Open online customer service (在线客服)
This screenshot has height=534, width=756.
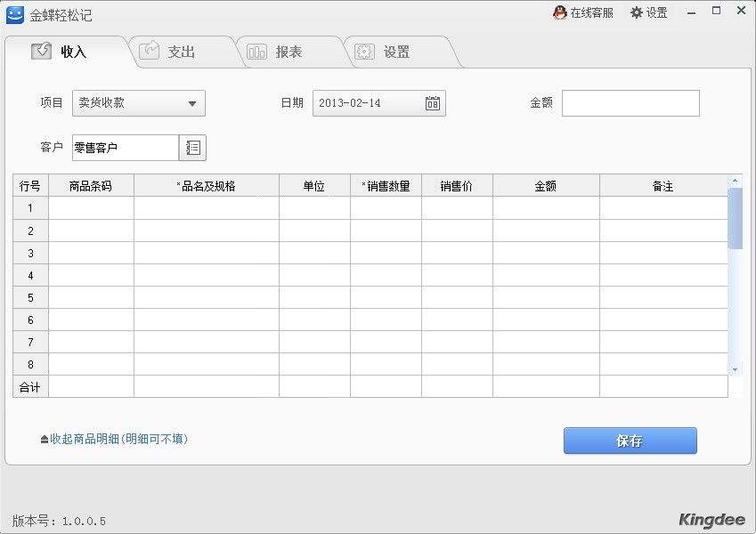pyautogui.click(x=583, y=12)
